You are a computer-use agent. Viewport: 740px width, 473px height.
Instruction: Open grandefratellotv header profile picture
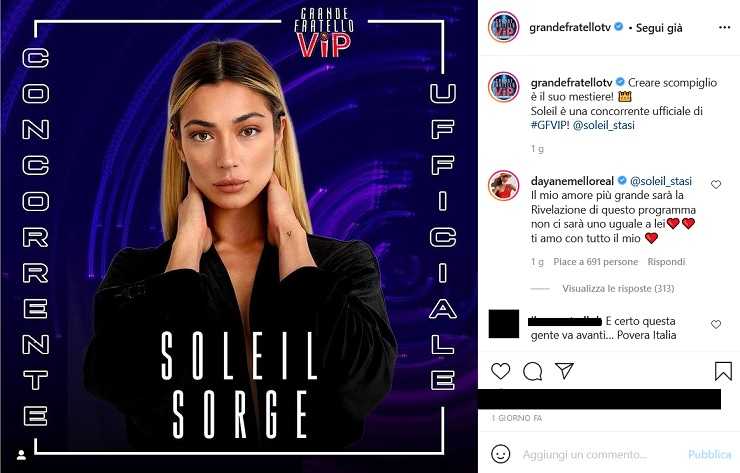tap(504, 27)
